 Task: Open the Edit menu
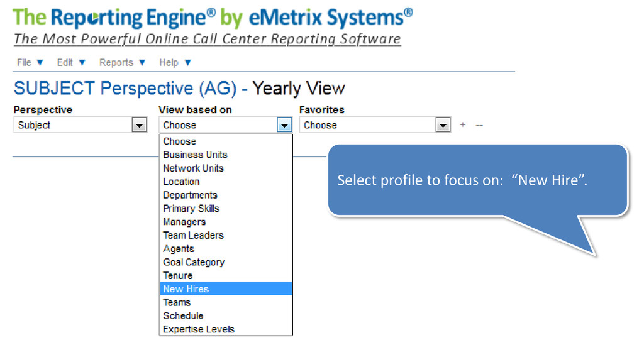click(71, 62)
